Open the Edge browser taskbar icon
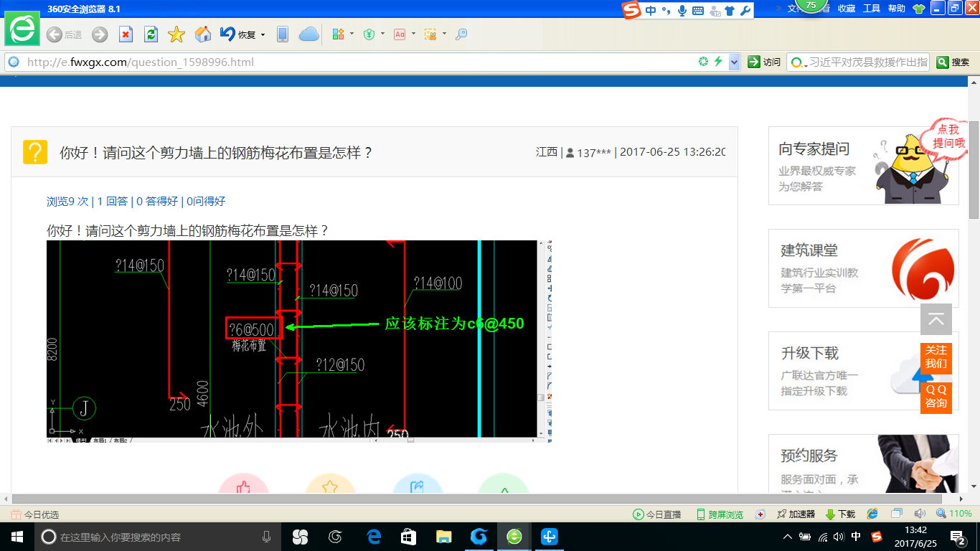980x551 pixels. (374, 537)
